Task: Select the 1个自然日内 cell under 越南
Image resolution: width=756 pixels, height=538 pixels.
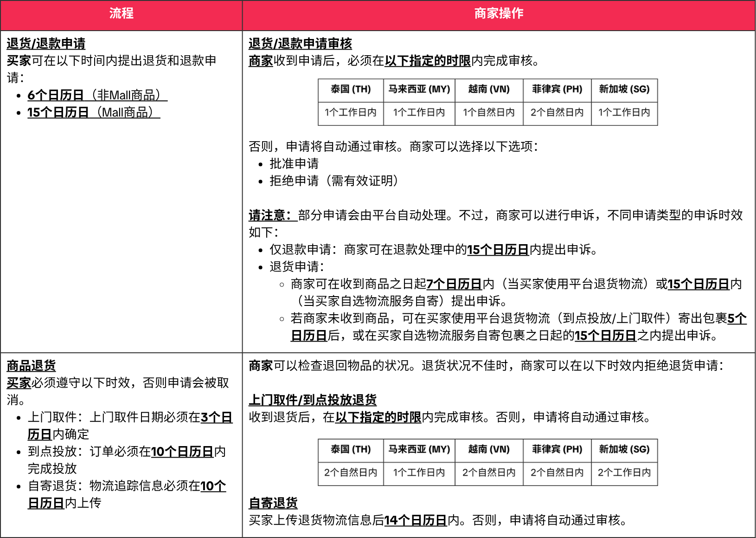Action: 489,113
